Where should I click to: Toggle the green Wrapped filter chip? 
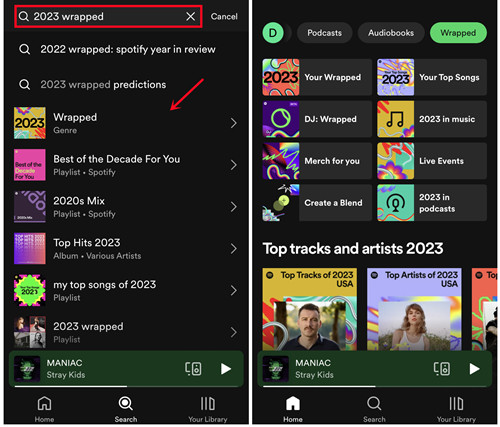tap(458, 33)
